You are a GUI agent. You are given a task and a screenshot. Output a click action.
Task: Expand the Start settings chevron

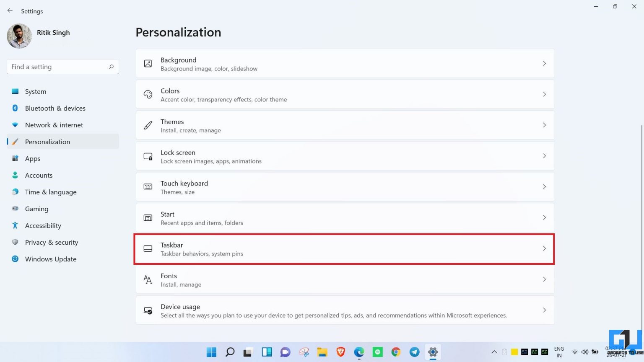click(x=544, y=217)
